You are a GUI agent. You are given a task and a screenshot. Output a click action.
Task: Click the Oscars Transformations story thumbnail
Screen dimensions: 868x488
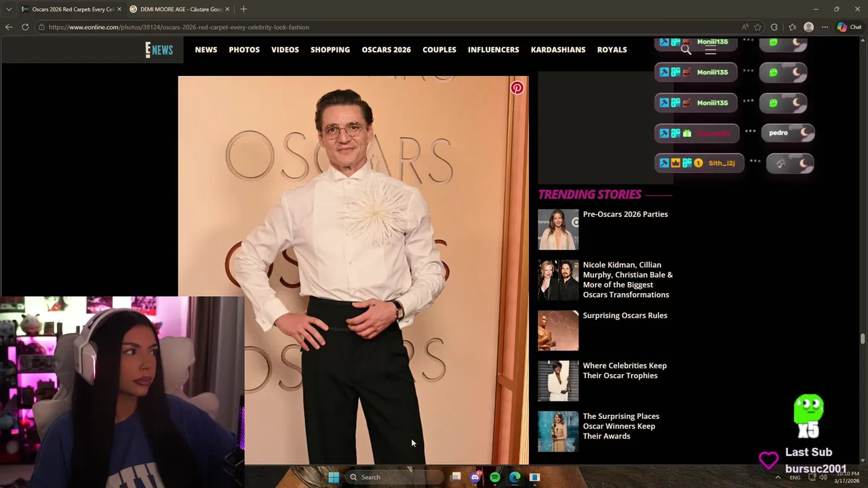coord(558,280)
